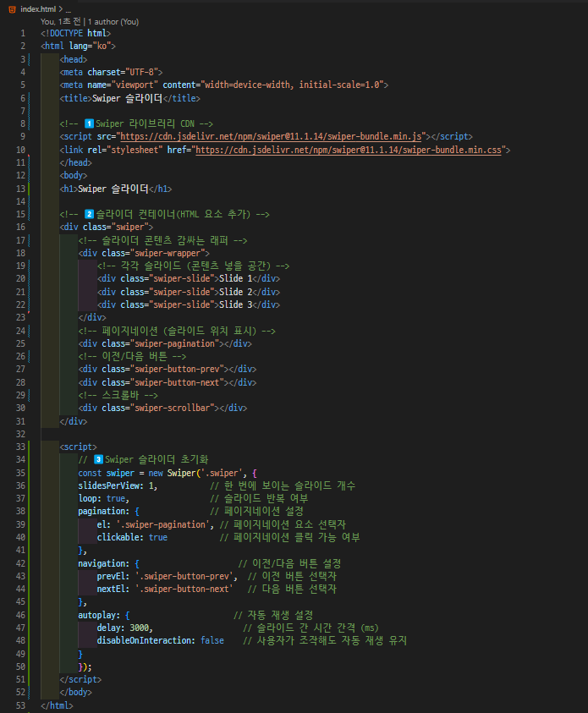Click the "slidesPerView: 1," option
Viewport: 588px width, 713px height.
(118, 486)
